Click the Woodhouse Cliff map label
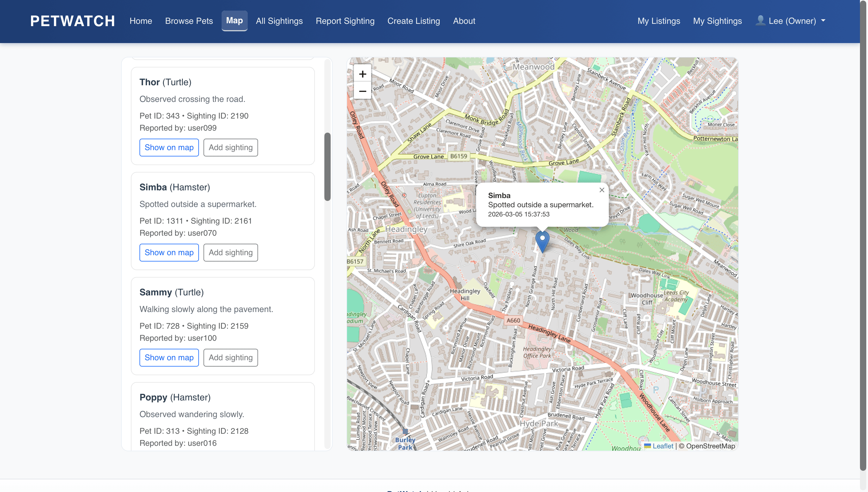Image resolution: width=868 pixels, height=492 pixels. point(647,299)
